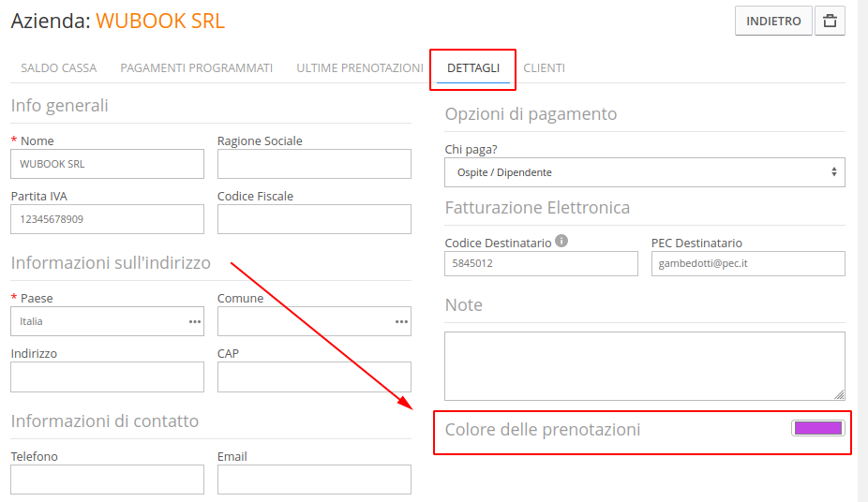Screen dimensions: 868x502
Task: Click the archive box icon beside INDIETRO
Action: (x=830, y=21)
